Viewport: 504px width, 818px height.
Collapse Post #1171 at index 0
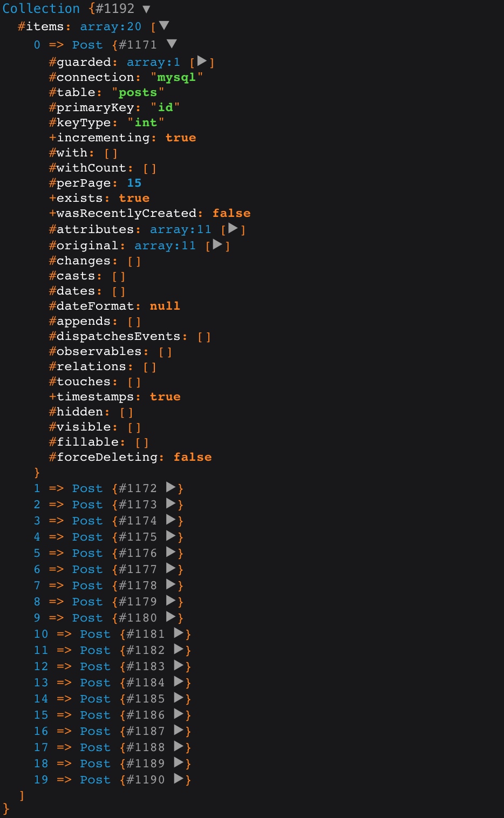[x=172, y=44]
